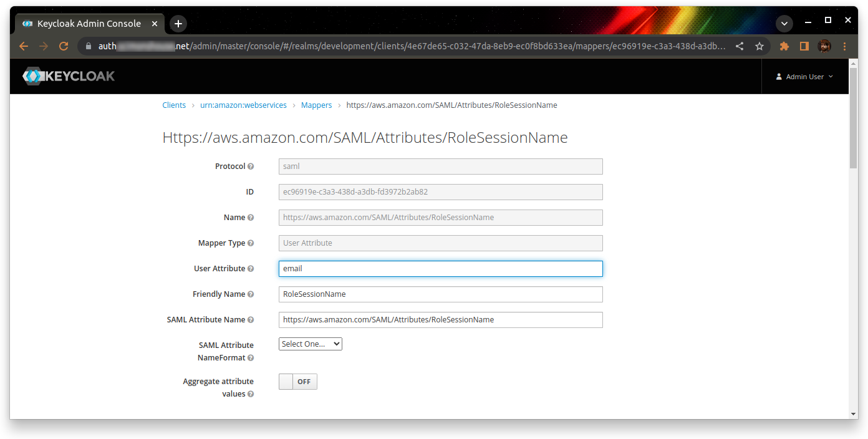Reload the page with the refresh icon
Viewport: 868px width, 439px height.
coord(64,46)
